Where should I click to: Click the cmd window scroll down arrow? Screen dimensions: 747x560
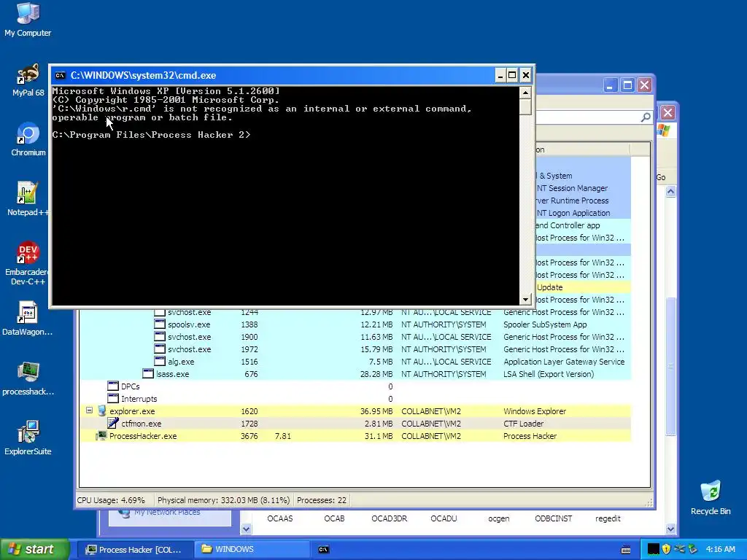525,300
